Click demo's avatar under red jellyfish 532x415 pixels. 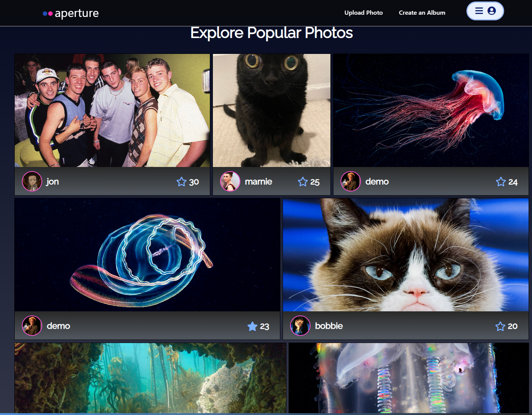(351, 181)
